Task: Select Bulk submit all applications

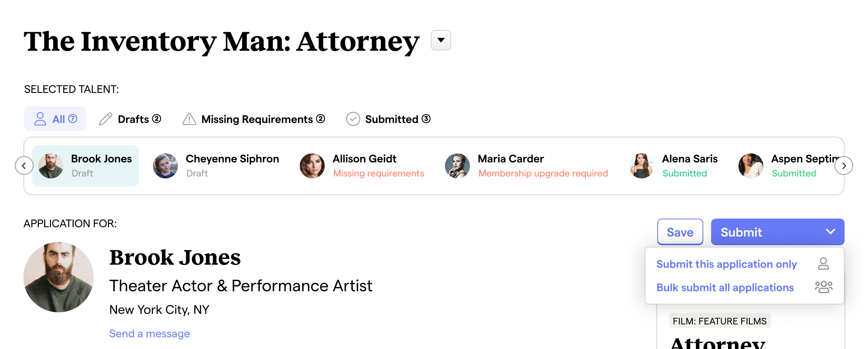Action: (x=725, y=288)
